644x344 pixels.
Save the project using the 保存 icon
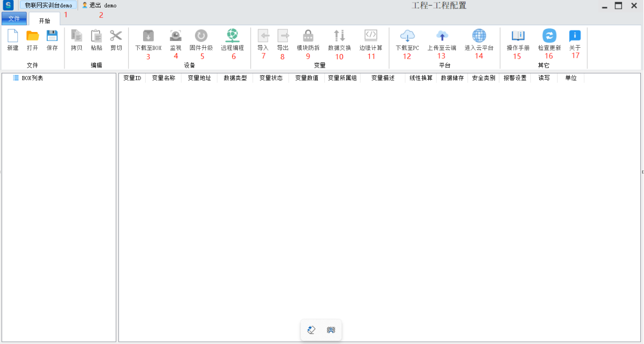(x=52, y=36)
